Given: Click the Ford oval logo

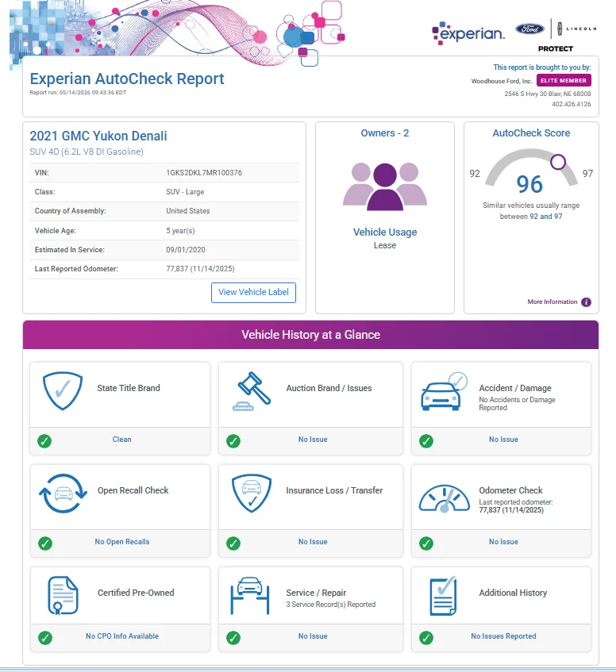Looking at the screenshot, I should [x=529, y=29].
